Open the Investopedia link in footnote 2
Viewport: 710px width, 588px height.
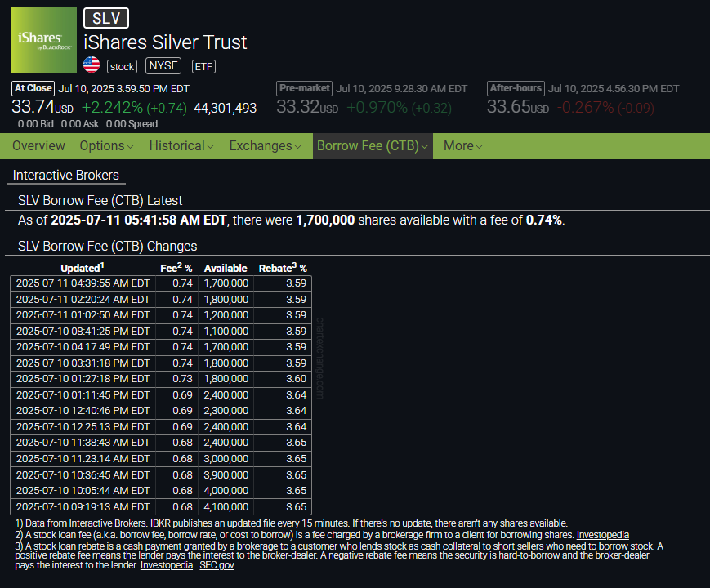pos(603,535)
